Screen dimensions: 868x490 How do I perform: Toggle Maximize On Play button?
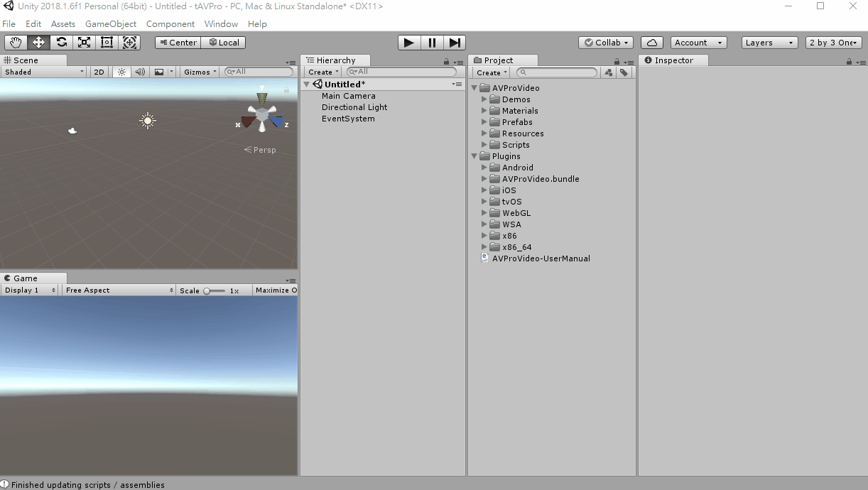pos(276,290)
